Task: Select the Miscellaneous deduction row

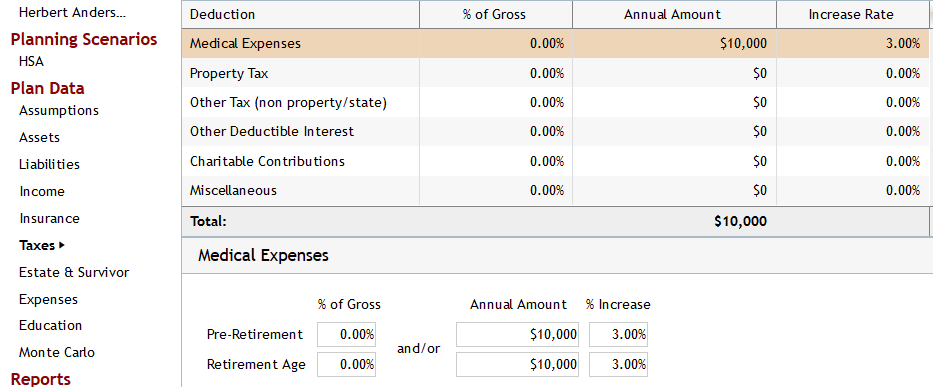Action: [x=555, y=191]
